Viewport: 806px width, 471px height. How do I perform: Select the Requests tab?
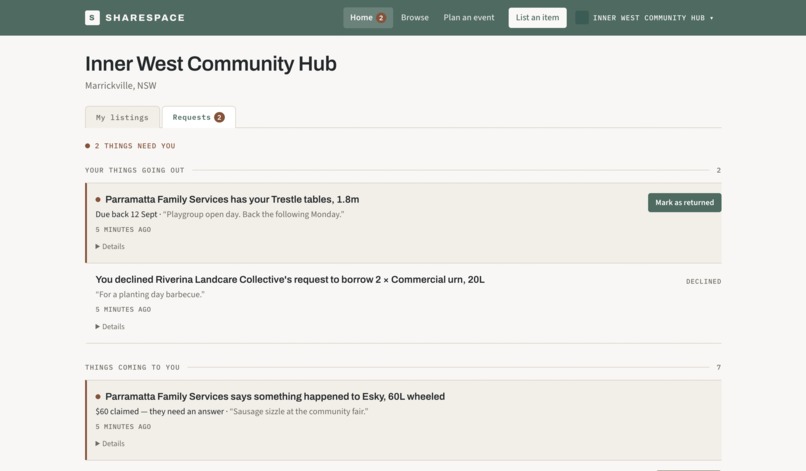(x=198, y=117)
